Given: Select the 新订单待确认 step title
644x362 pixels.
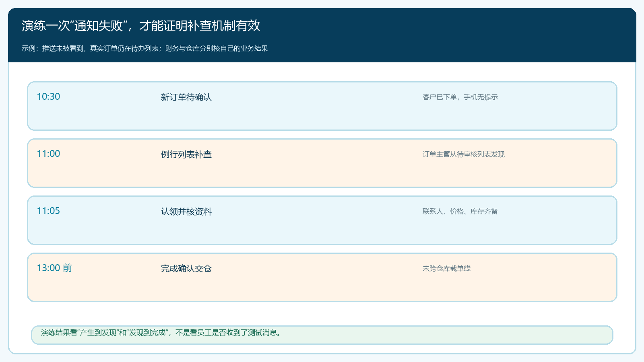Looking at the screenshot, I should pos(186,97).
